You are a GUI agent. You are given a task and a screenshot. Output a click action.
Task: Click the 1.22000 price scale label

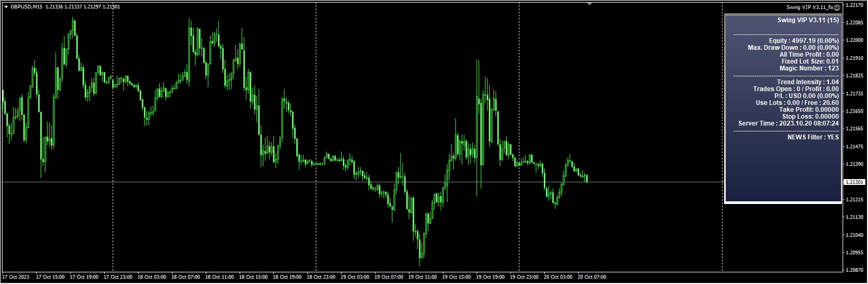[x=854, y=40]
